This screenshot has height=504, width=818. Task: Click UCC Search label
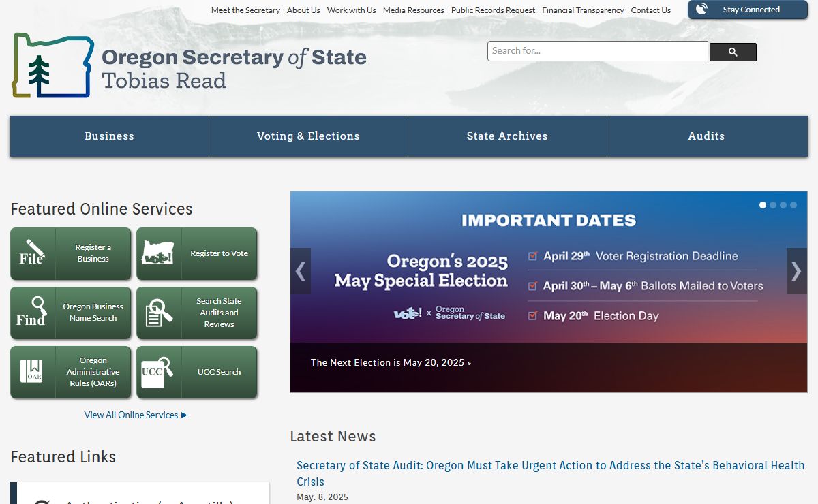[219, 372]
